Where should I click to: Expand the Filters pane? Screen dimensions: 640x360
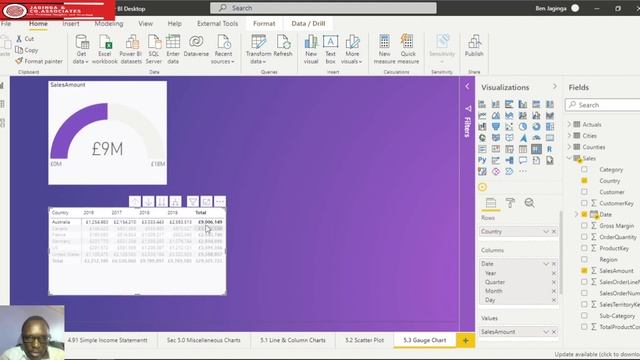point(467,86)
